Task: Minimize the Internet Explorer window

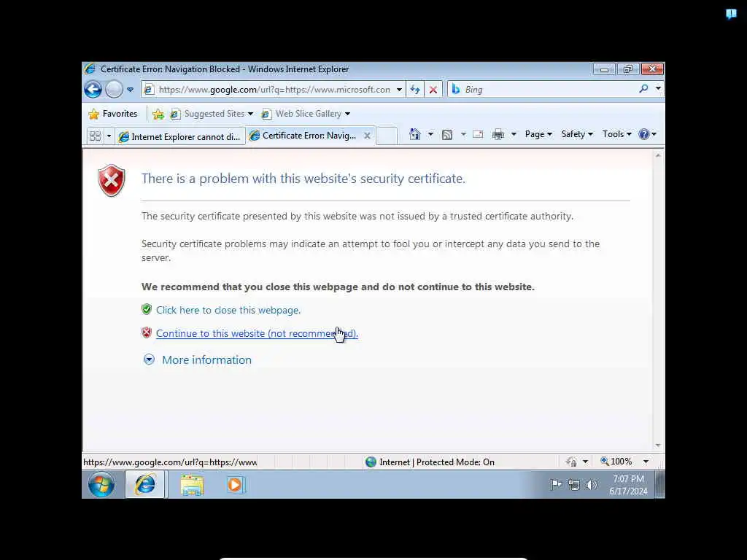Action: (604, 69)
